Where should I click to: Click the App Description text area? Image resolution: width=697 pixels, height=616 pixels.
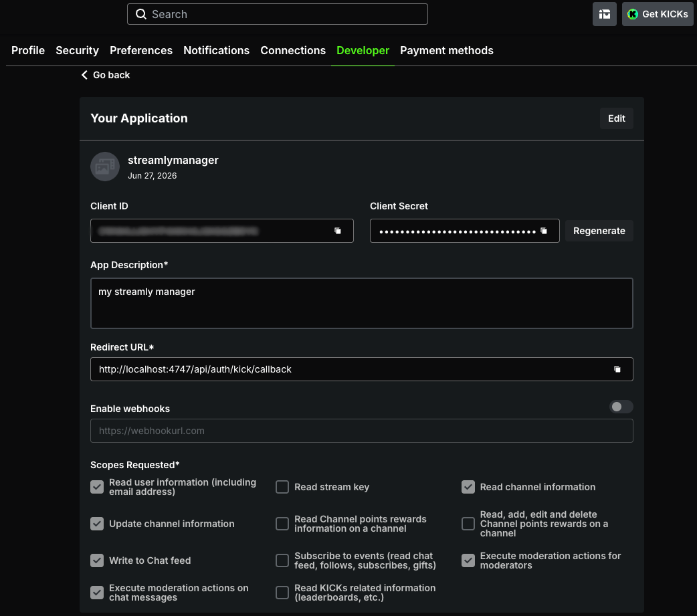(361, 303)
